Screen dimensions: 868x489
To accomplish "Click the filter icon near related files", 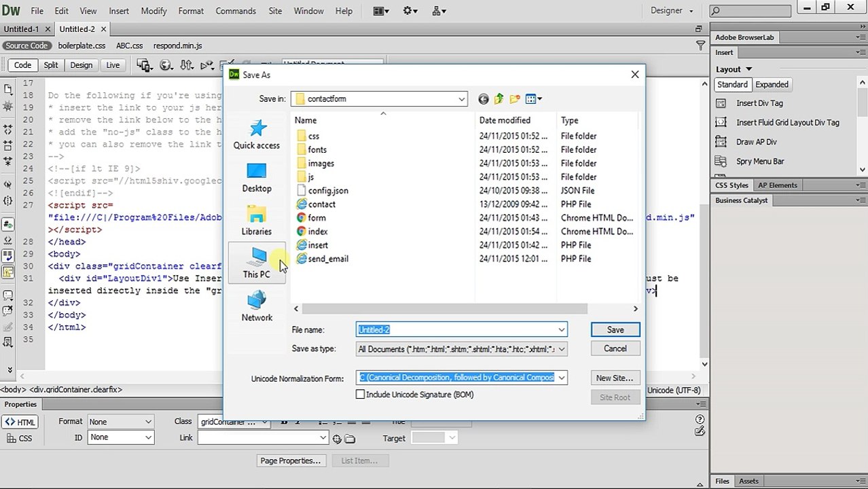I will pyautogui.click(x=700, y=46).
